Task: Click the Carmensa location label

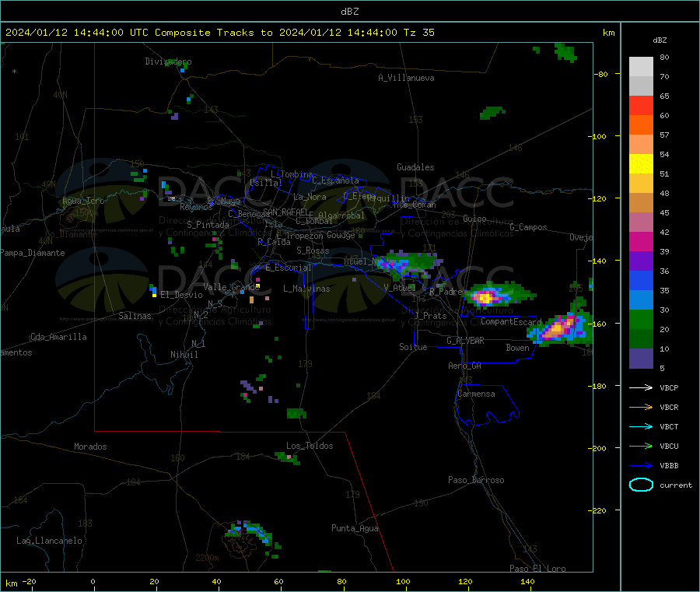Action: pos(476,394)
